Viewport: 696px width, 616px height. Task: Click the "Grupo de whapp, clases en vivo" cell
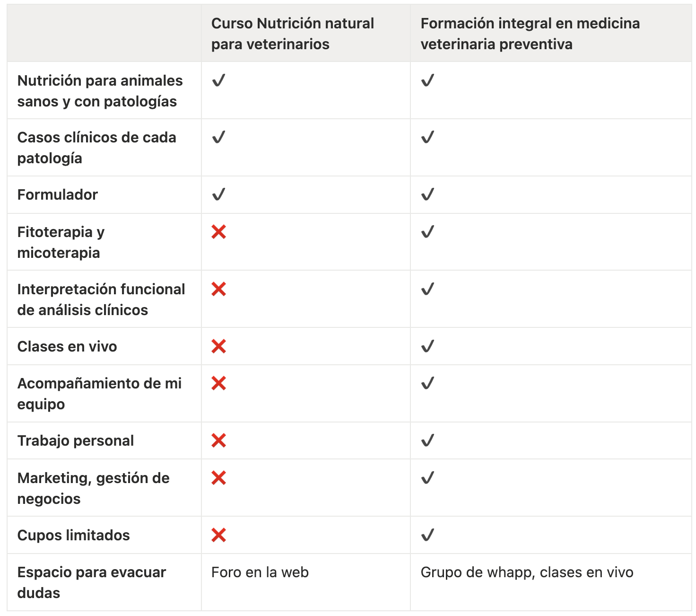527,572
